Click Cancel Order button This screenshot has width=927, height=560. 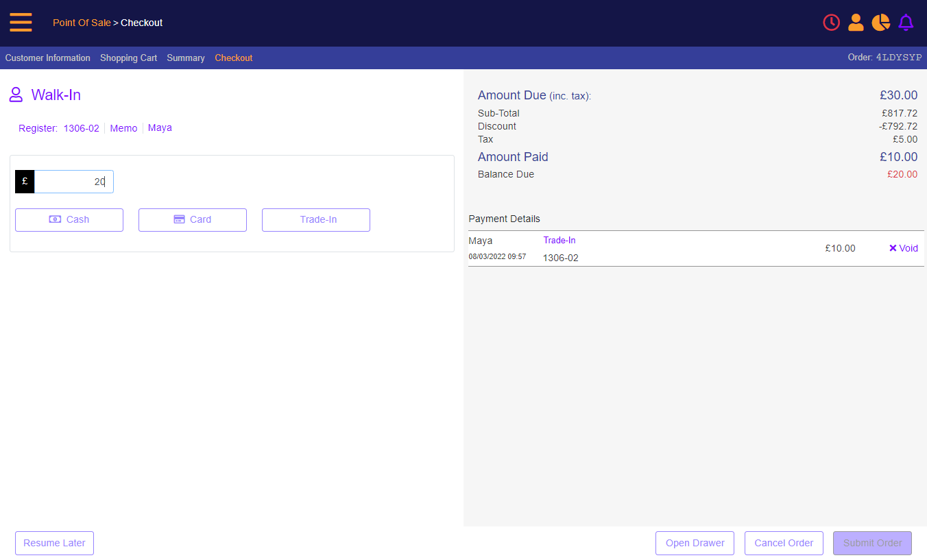[x=784, y=543]
